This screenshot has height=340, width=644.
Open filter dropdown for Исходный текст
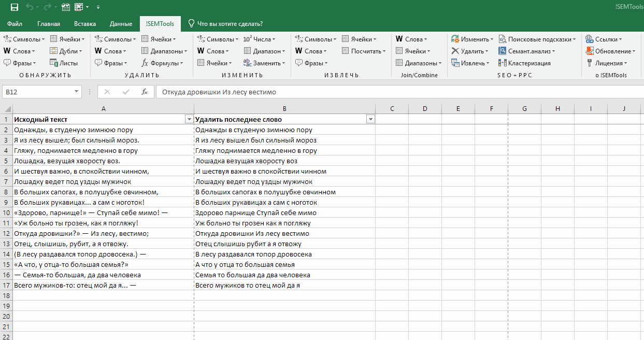point(189,119)
